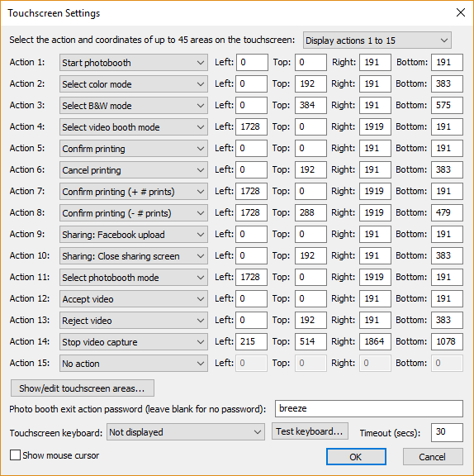Open the Touchscreen keyboard 'Not displayed' dropdown
This screenshot has height=476, width=474.
pos(185,432)
